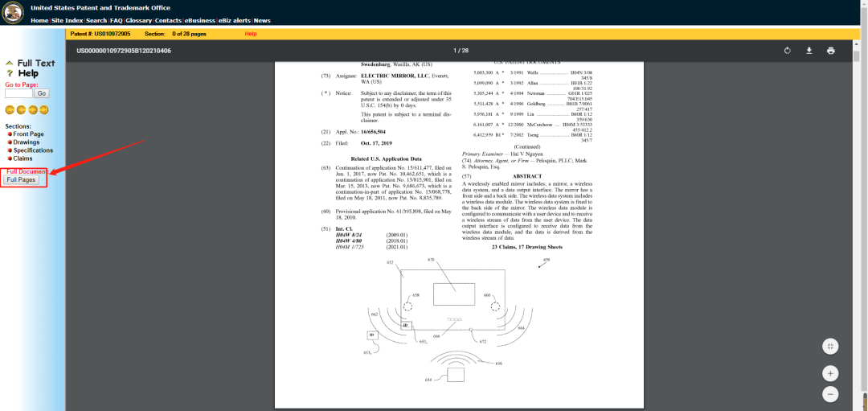The height and width of the screenshot is (411, 868).
Task: Jump to the Claims section
Action: click(x=23, y=158)
